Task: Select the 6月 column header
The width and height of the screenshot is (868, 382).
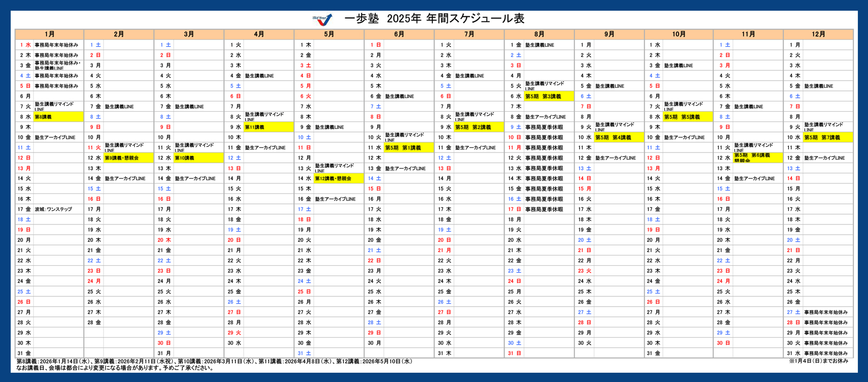Action: pos(399,34)
